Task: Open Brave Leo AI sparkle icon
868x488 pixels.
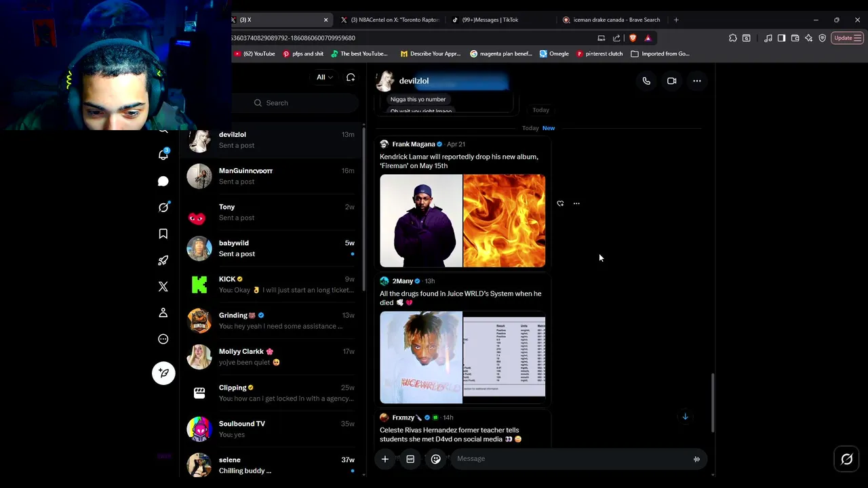Action: click(808, 38)
